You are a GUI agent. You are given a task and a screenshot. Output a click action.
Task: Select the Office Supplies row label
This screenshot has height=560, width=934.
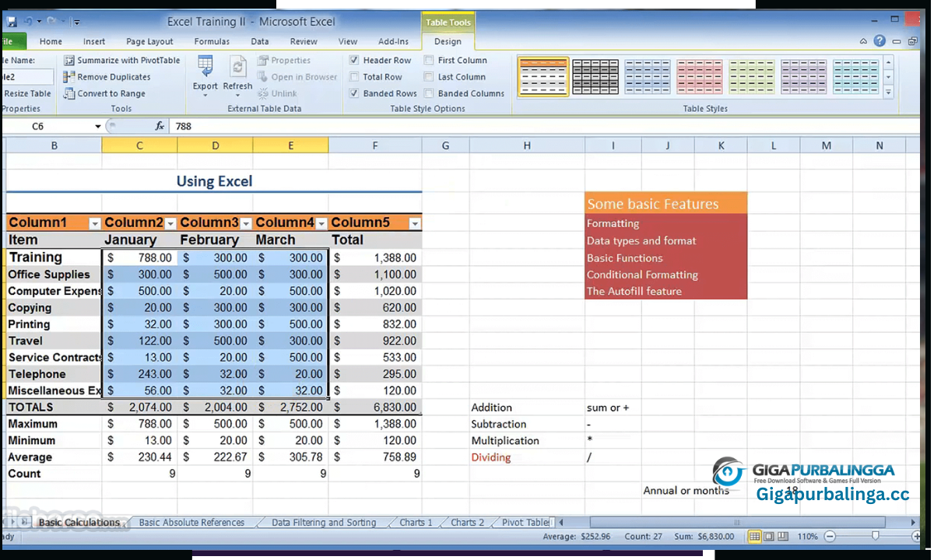tap(54, 275)
